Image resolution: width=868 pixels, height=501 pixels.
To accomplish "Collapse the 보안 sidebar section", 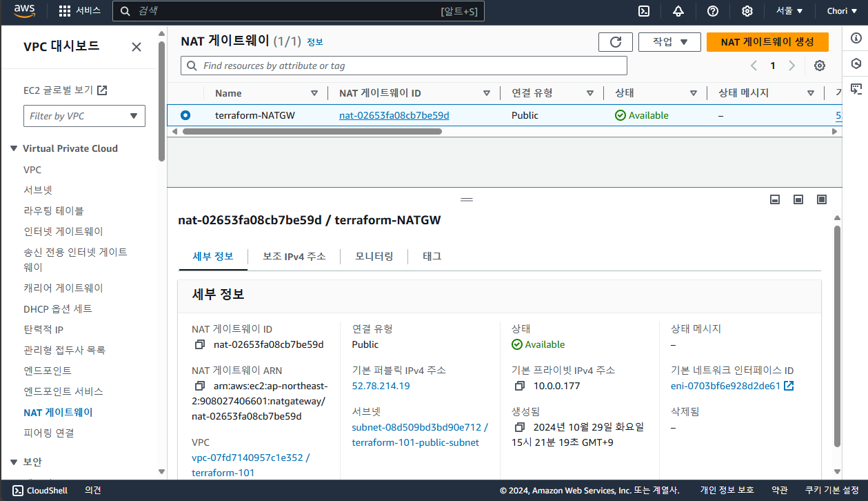I will (14, 462).
